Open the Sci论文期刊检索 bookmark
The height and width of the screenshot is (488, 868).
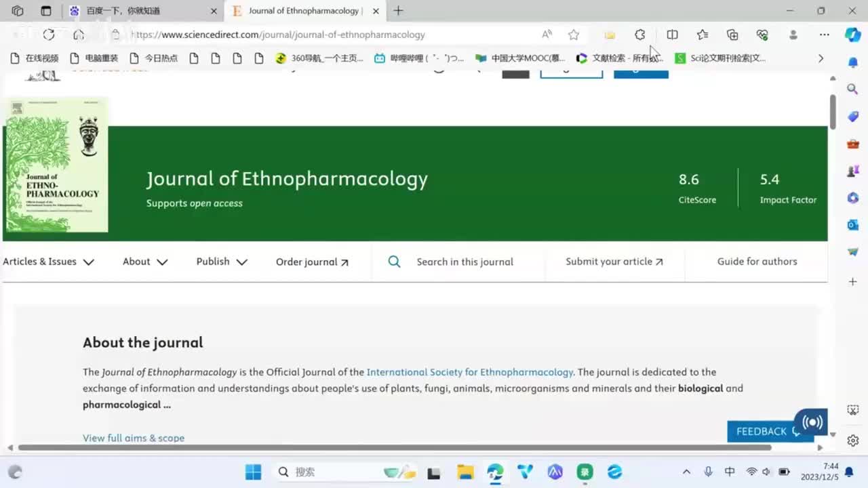(720, 58)
